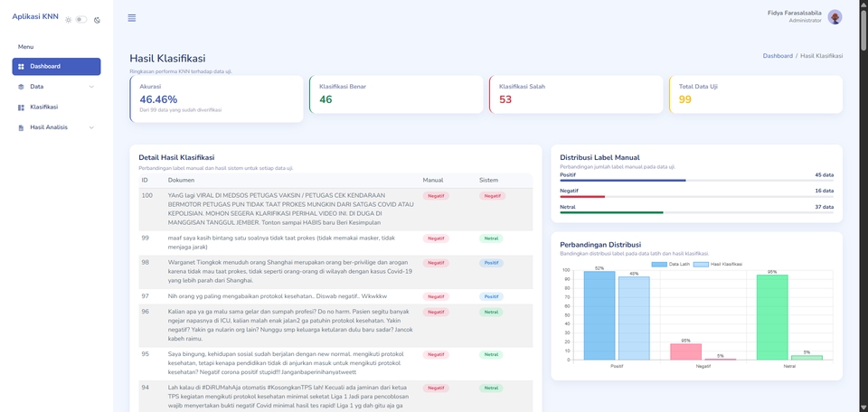Click the Netral Data Latih chart bar
Screen dimensions: 868x412
(x=772, y=317)
